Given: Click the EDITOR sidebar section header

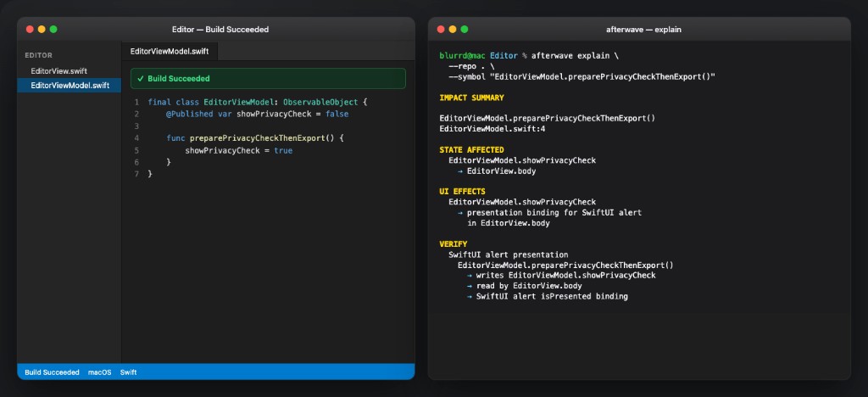Looking at the screenshot, I should 39,55.
